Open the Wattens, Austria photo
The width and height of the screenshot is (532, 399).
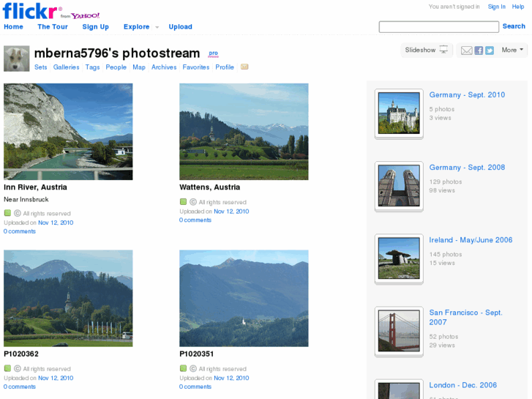click(244, 132)
